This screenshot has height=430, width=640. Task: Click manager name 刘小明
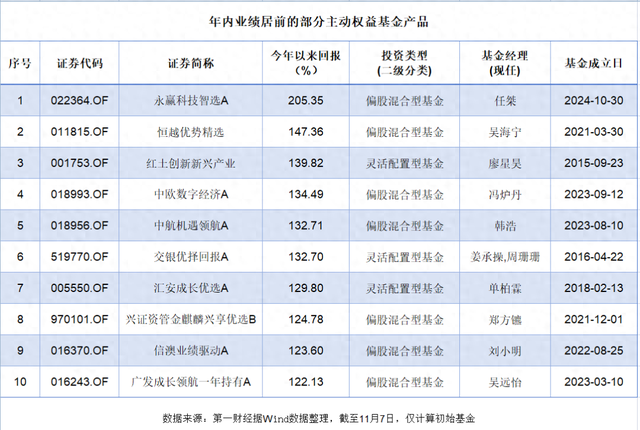[x=505, y=351]
